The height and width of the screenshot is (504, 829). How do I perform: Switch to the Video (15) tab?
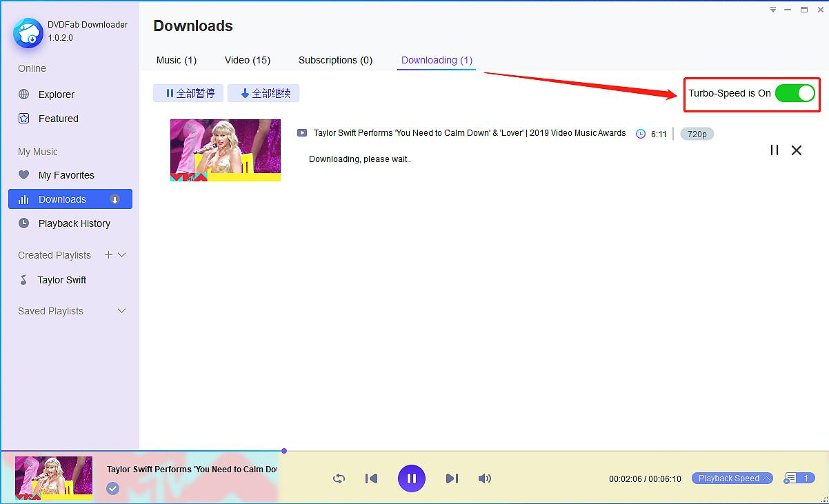248,60
